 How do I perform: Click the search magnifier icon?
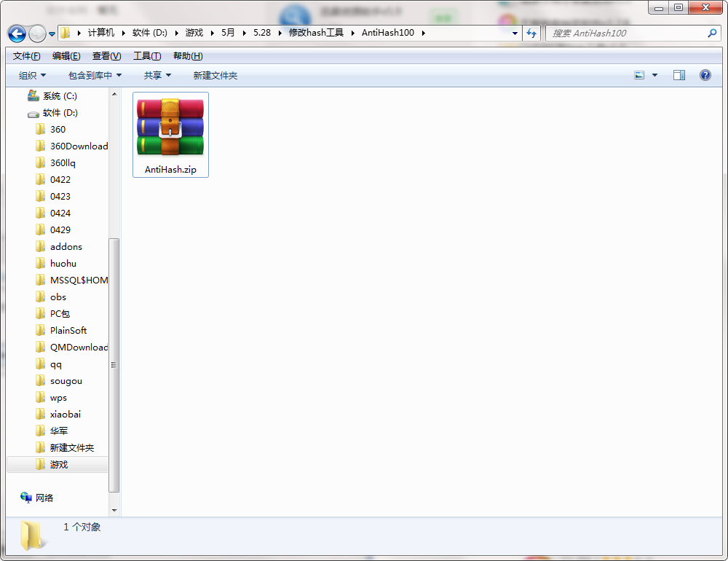pos(712,33)
